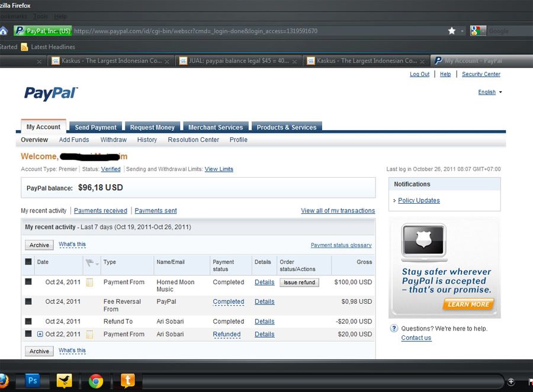The height and width of the screenshot is (392, 533).
Task: Click the Log Out link
Action: click(x=419, y=74)
